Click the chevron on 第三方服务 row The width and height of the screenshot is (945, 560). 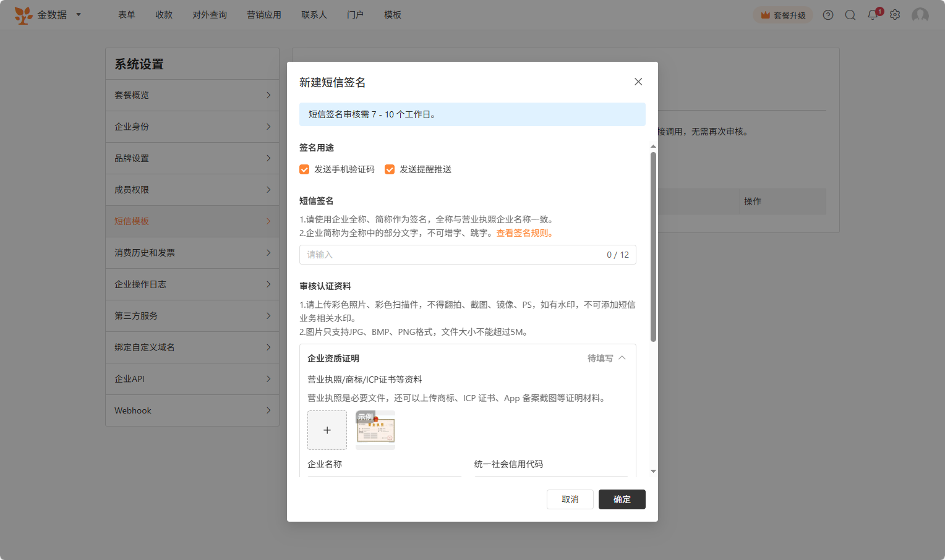(268, 316)
